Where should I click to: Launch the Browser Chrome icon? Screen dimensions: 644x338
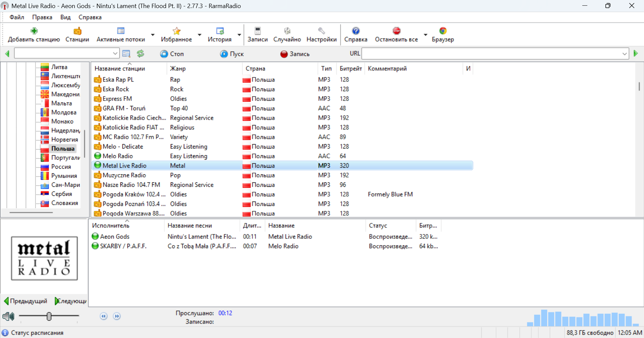coord(443,31)
